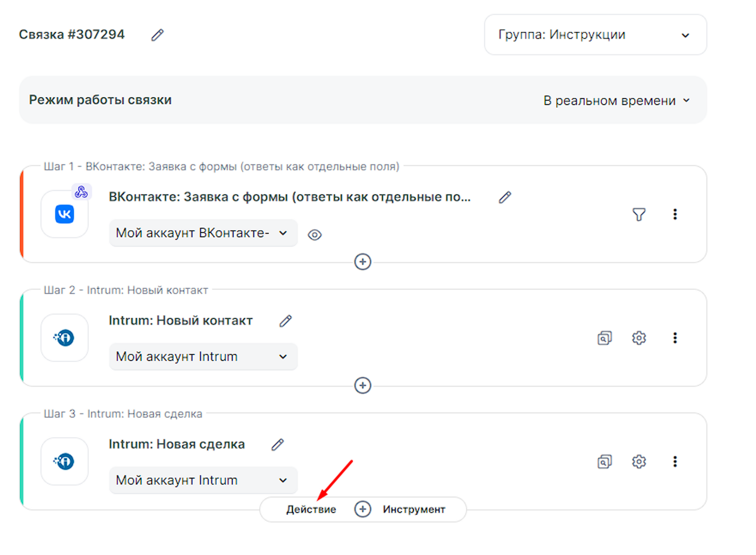Click the test data icon in step 2
Image resolution: width=756 pixels, height=555 pixels.
click(x=604, y=338)
